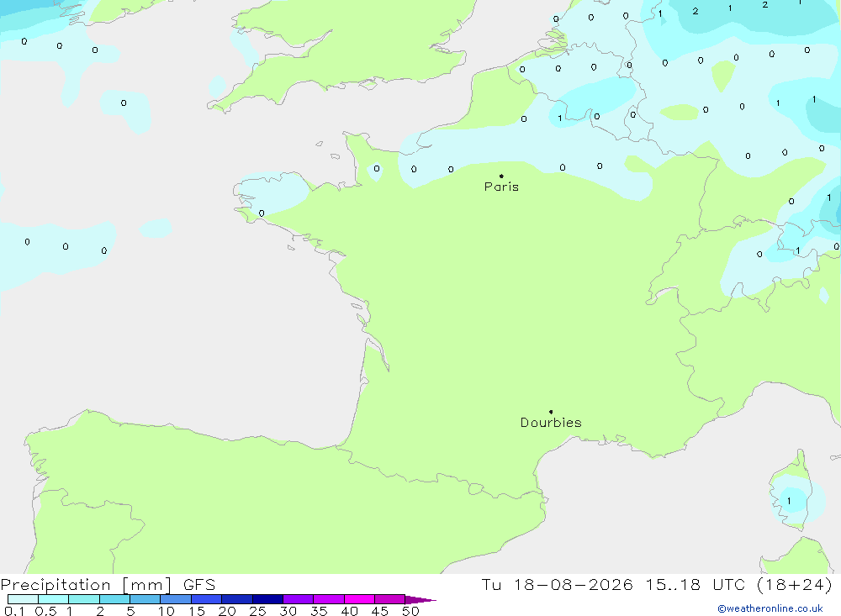Pick the 35–40 mm violet legend swatch
Image resolution: width=841 pixels, height=616 pixels.
pos(329,599)
